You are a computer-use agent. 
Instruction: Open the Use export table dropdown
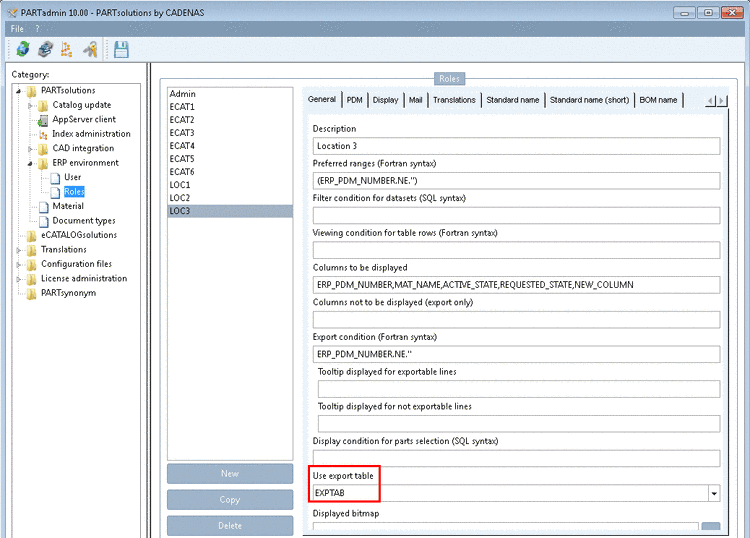(714, 493)
